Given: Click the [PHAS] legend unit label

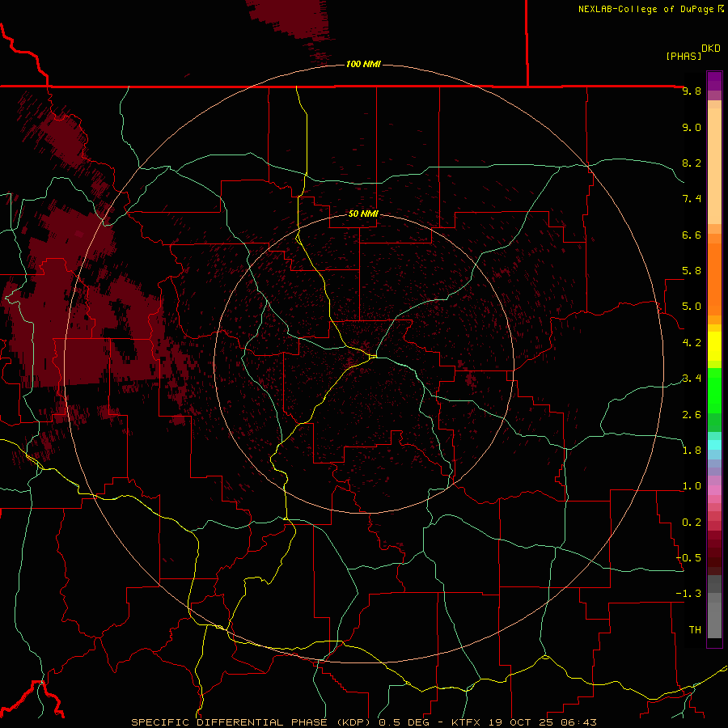Looking at the screenshot, I should click(684, 56).
